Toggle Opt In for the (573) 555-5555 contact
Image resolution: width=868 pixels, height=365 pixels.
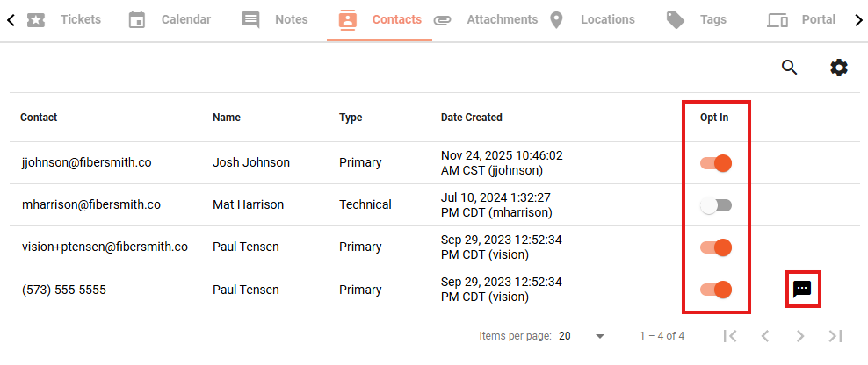pos(716,290)
